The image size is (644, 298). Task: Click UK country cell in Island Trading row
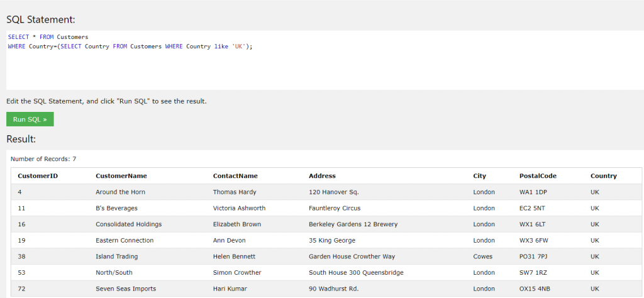595,256
